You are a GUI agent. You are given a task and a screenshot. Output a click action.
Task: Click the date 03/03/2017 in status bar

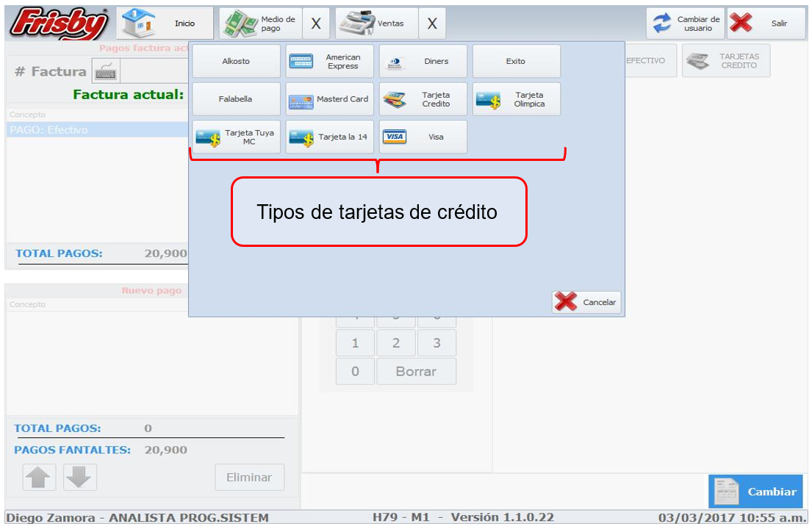click(694, 518)
